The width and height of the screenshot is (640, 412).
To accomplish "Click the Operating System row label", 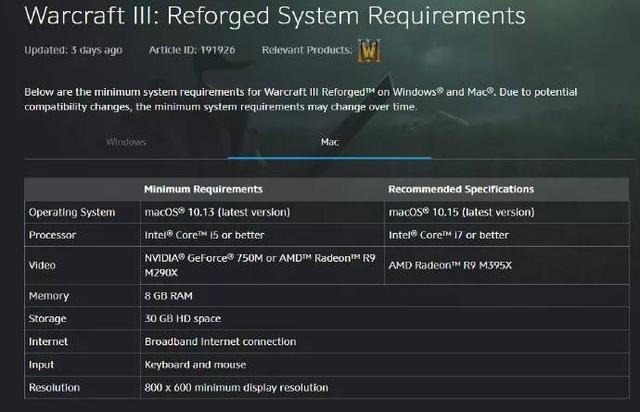I will (x=72, y=212).
